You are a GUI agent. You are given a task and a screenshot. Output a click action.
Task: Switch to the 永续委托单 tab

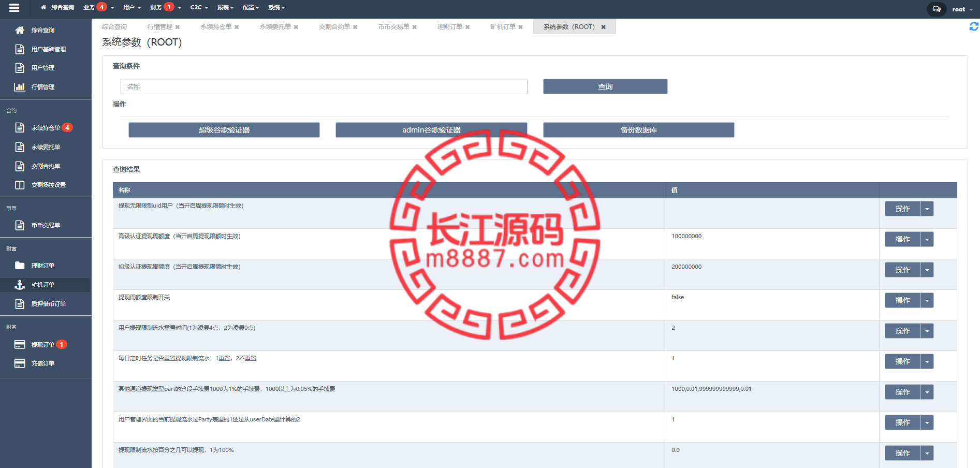[275, 27]
